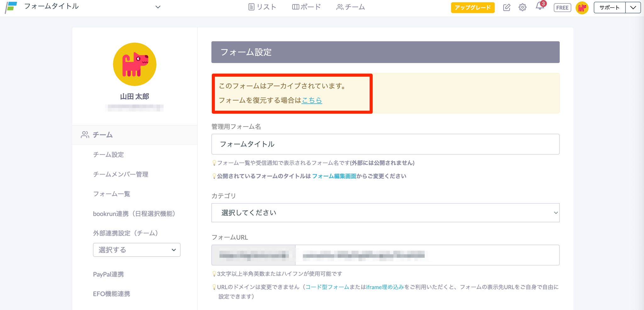
Task: Open the notifications bell icon
Action: [540, 7]
